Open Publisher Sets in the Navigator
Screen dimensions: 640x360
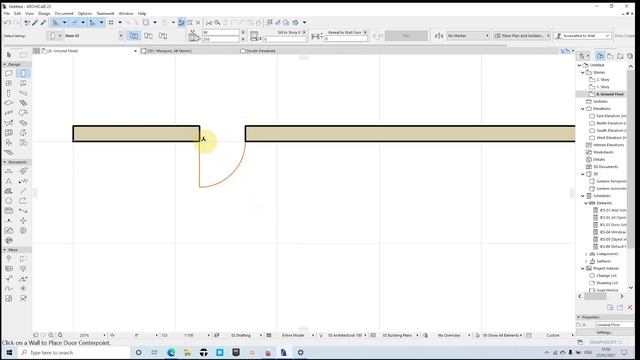[x=630, y=56]
